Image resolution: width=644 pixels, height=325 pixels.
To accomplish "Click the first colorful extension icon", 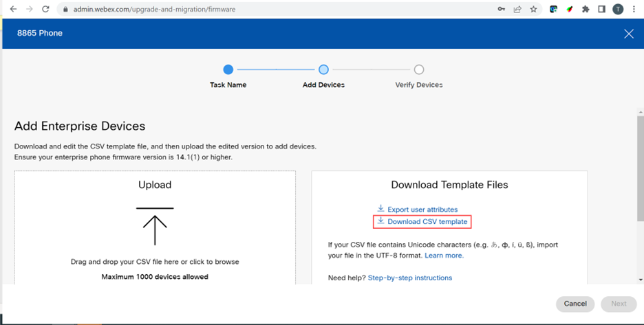I will [554, 9].
